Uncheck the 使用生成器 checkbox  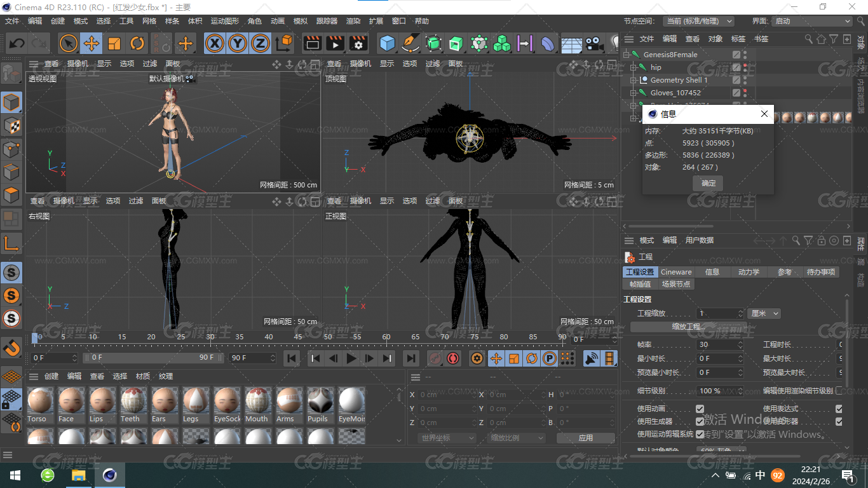[700, 421]
